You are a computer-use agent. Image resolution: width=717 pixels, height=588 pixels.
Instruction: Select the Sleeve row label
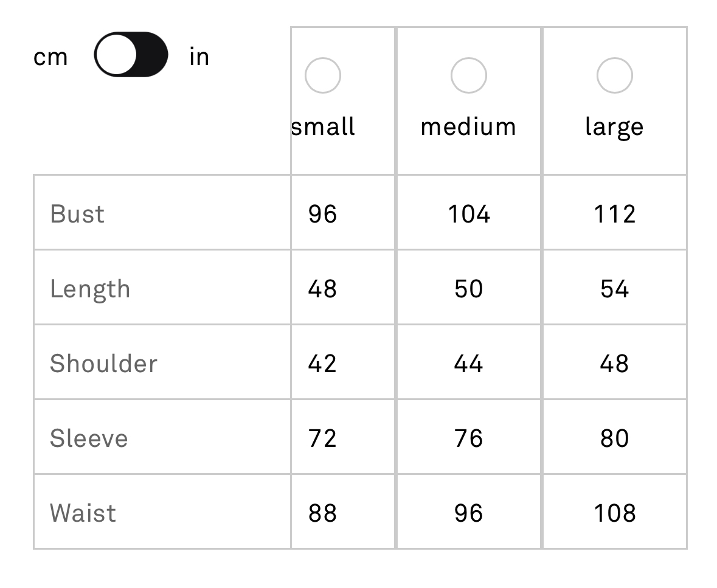[89, 438]
